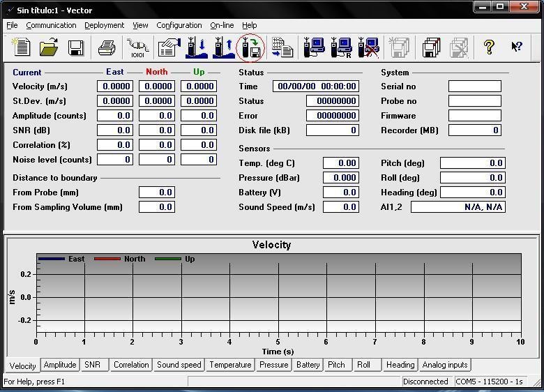Click the Serial no field
The width and height of the screenshot is (544, 392).
pyautogui.click(x=475, y=86)
